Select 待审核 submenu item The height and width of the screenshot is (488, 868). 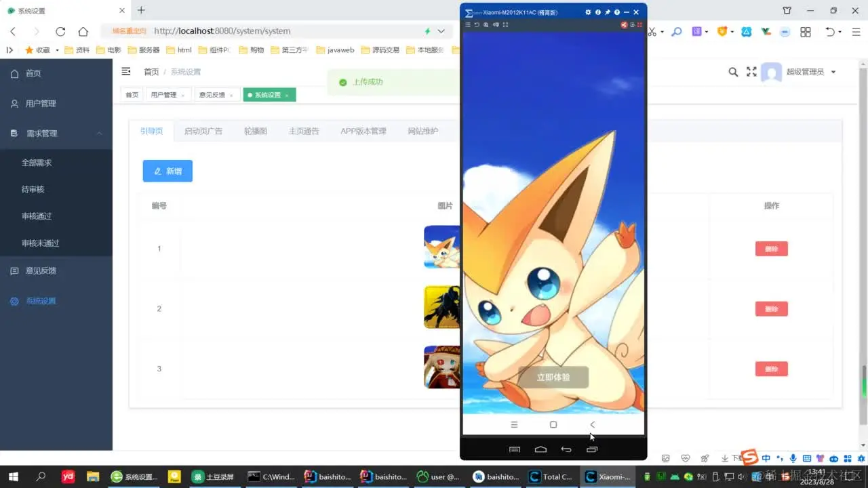click(56, 189)
